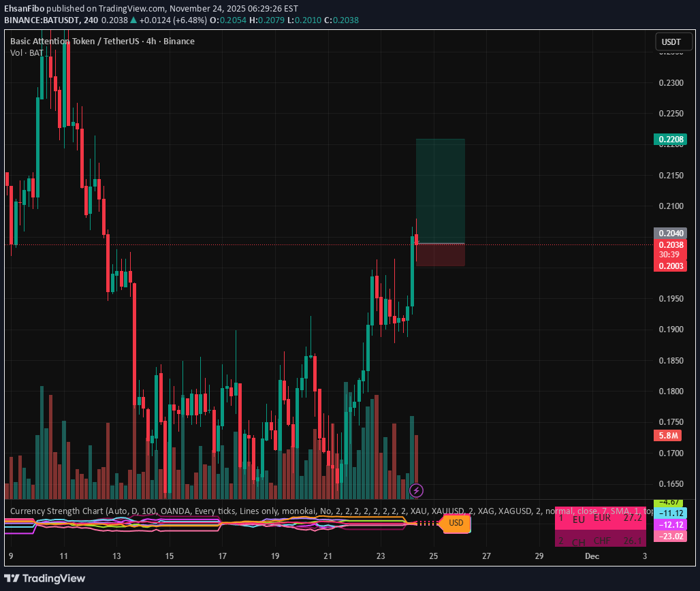Viewport: 700px width, 591px height.
Task: Click the Basic Attention Token / TetherUS title
Action: [x=102, y=41]
